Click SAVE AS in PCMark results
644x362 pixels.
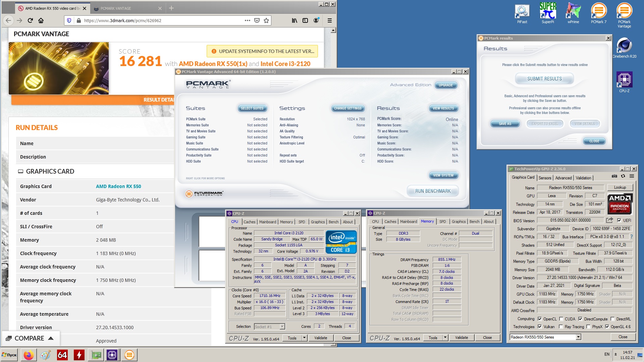pos(505,124)
